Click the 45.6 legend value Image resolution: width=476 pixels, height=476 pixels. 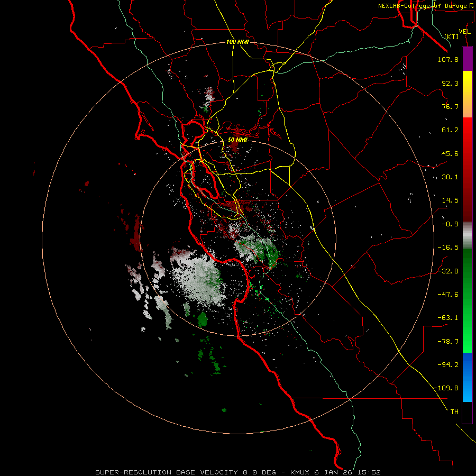pos(450,153)
